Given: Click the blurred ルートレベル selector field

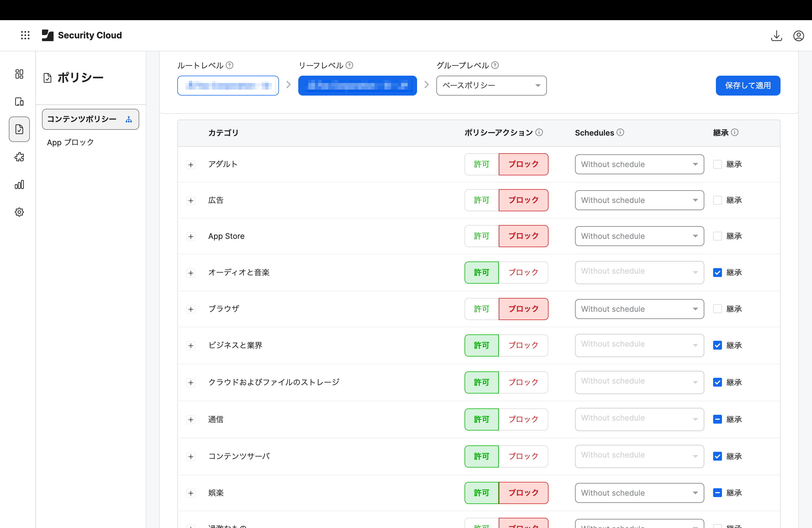Looking at the screenshot, I should pos(228,86).
